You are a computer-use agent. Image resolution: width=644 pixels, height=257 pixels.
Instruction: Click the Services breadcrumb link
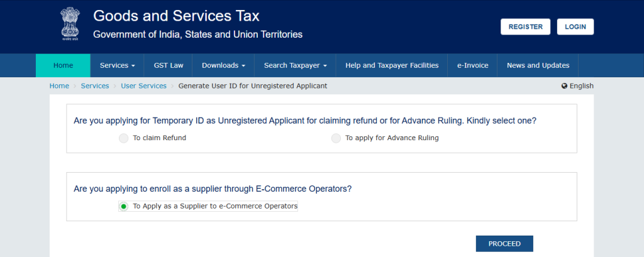(95, 86)
